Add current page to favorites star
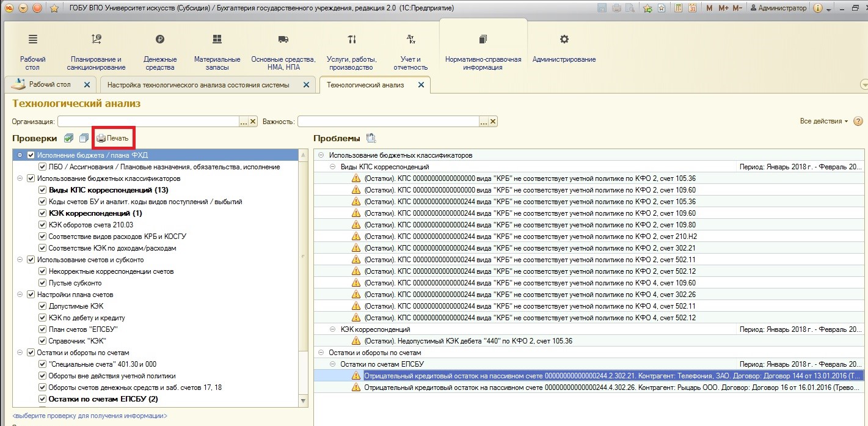 [x=647, y=8]
